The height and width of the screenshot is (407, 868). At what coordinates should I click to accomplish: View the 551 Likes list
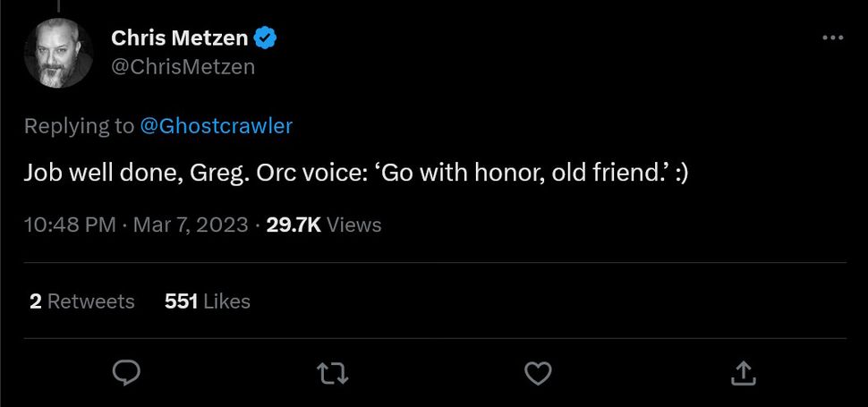coord(208,301)
